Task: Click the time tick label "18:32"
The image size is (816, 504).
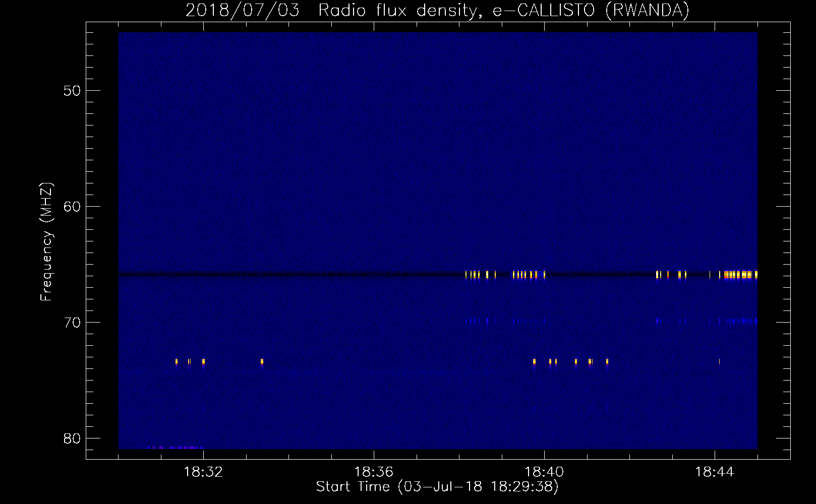Action: click(x=203, y=472)
